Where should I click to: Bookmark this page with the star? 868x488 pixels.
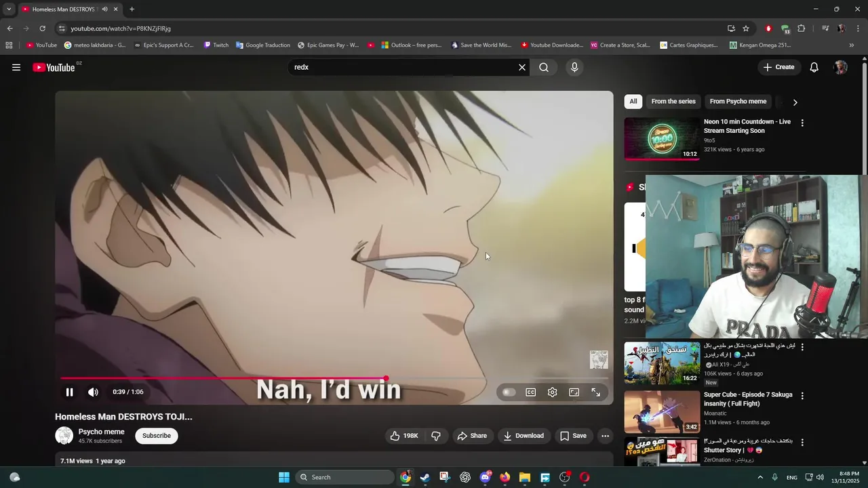pos(746,28)
